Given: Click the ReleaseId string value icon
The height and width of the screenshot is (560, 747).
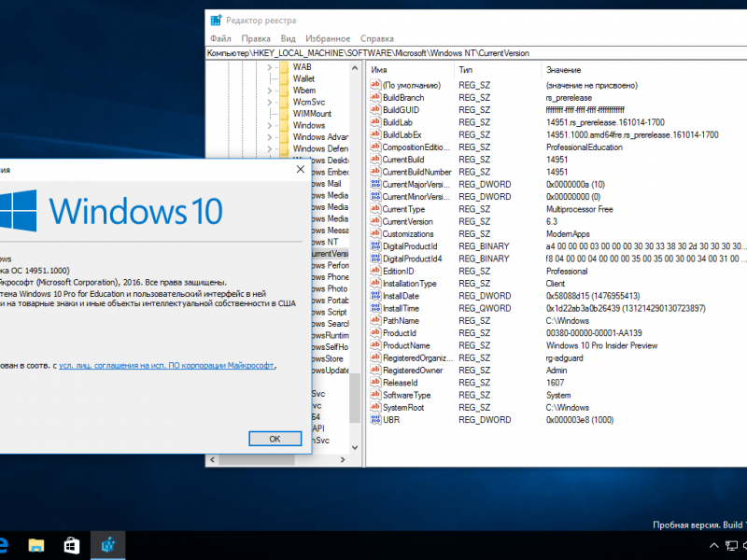Looking at the screenshot, I should point(375,382).
